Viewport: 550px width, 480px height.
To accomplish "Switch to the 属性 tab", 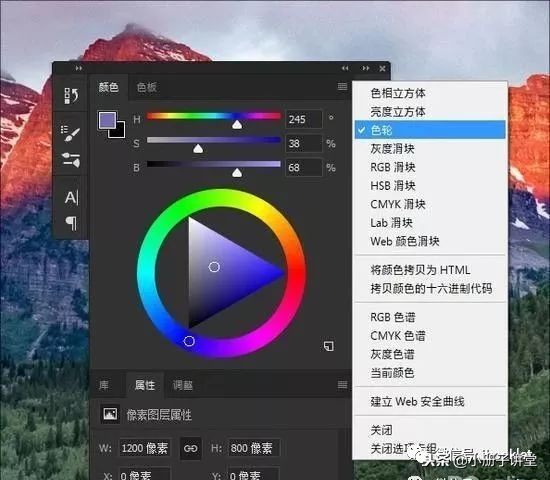I will click(145, 385).
